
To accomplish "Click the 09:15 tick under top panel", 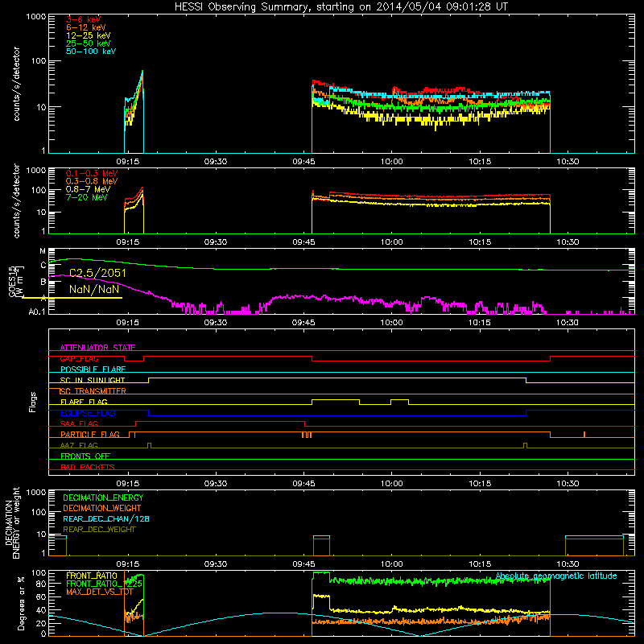I will (128, 162).
